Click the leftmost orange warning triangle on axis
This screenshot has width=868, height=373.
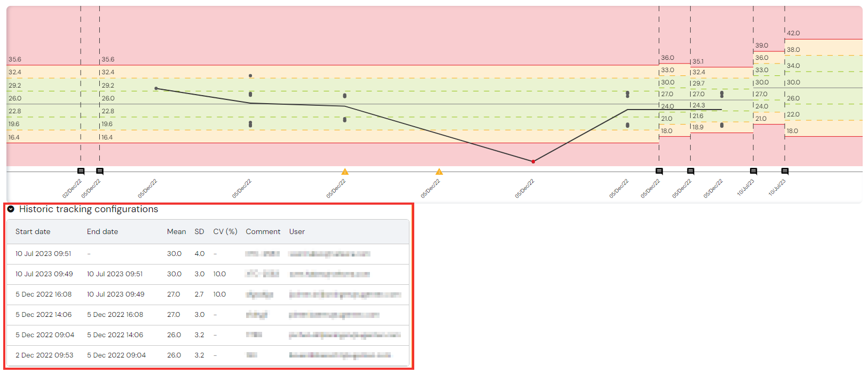[345, 172]
